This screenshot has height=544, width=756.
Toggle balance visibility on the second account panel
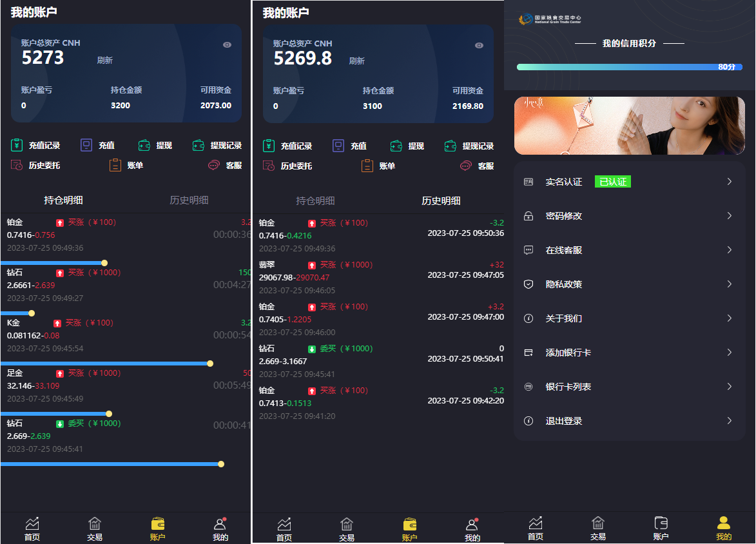478,45
